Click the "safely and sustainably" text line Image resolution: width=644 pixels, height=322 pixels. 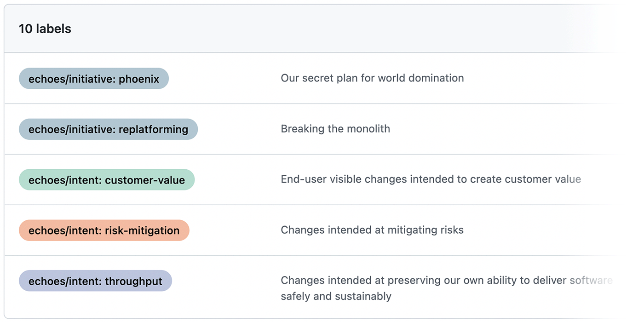click(336, 296)
